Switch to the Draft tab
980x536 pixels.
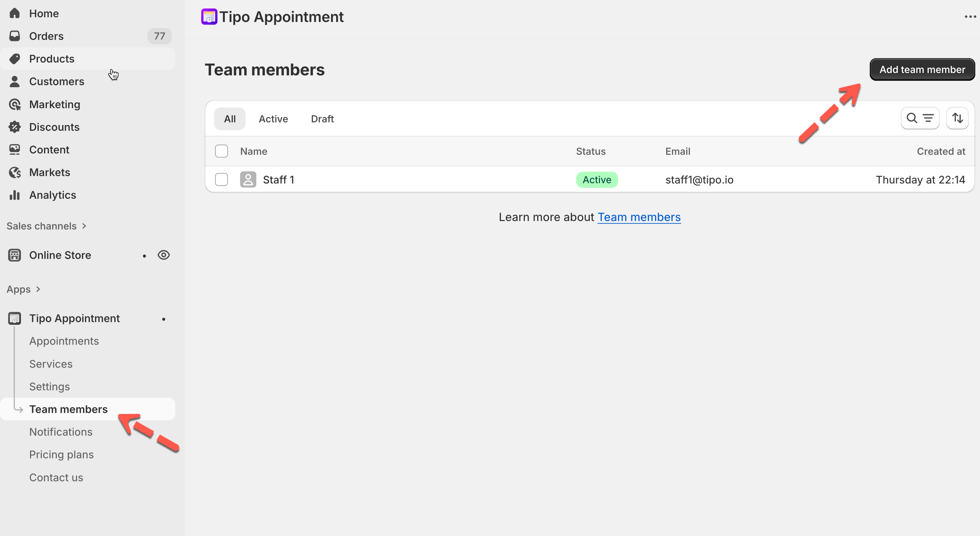[x=322, y=119]
